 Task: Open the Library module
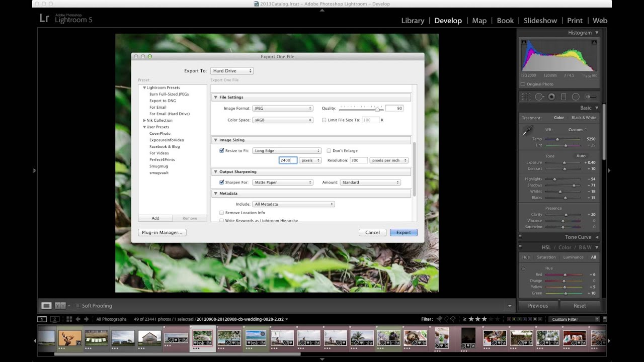point(413,21)
